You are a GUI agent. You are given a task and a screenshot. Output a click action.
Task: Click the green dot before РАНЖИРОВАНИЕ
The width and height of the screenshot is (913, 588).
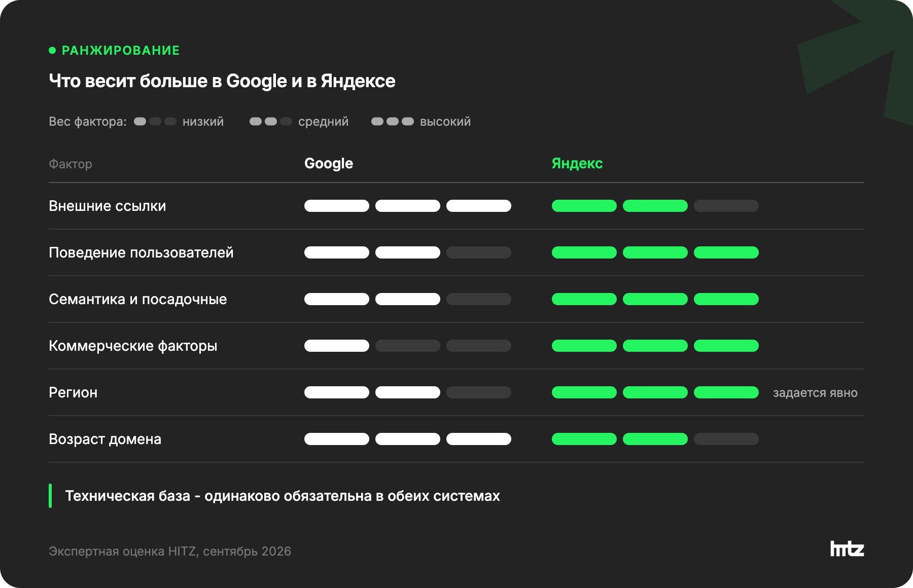pyautogui.click(x=52, y=50)
